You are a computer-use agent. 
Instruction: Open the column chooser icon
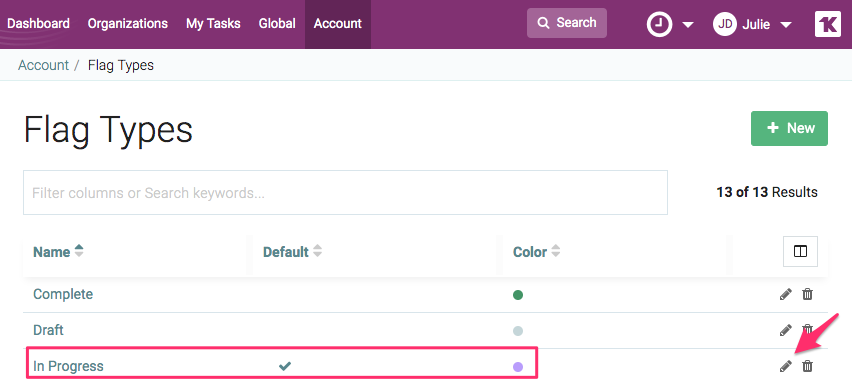point(800,252)
